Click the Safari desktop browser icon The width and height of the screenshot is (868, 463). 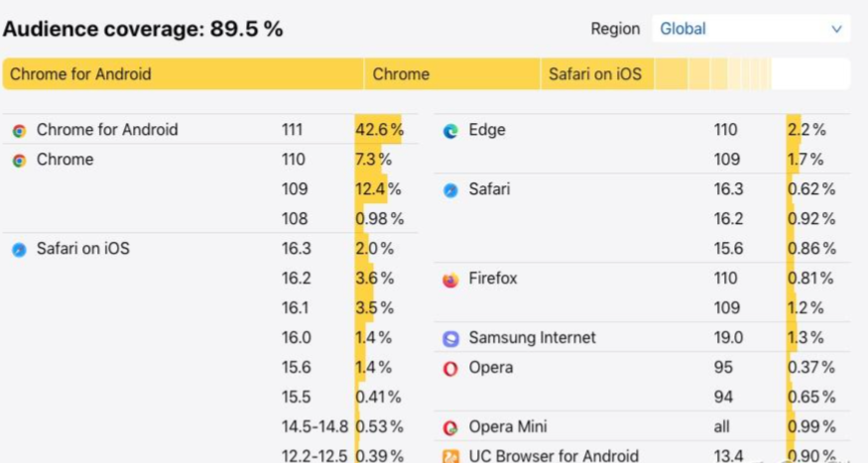[x=450, y=190]
